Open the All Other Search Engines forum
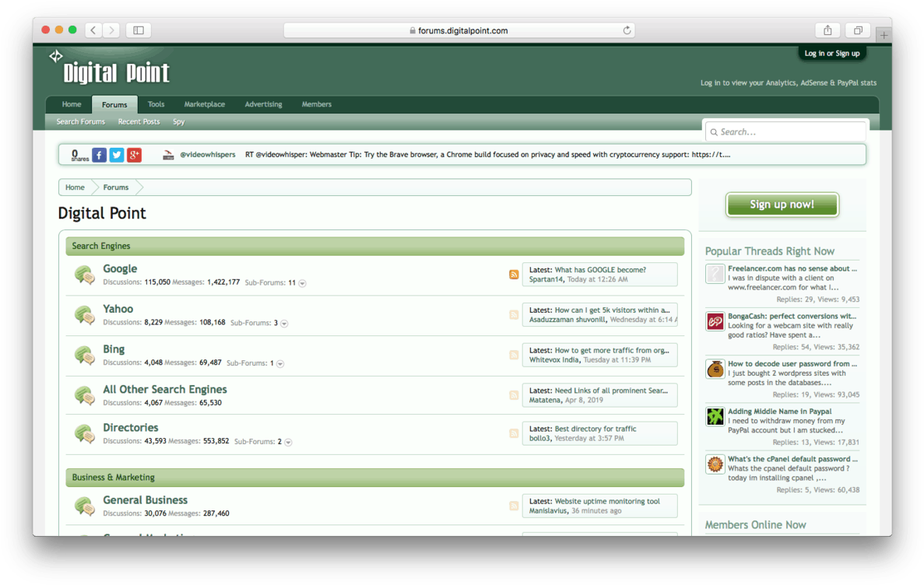 [165, 390]
